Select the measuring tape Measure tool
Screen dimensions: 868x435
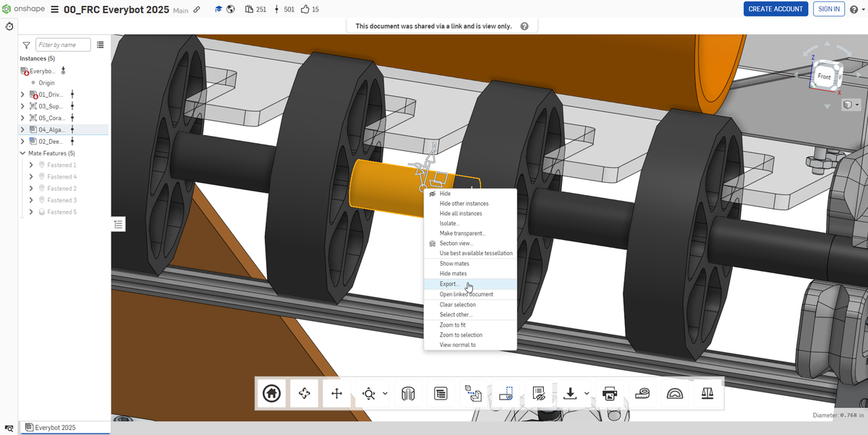tap(642, 394)
